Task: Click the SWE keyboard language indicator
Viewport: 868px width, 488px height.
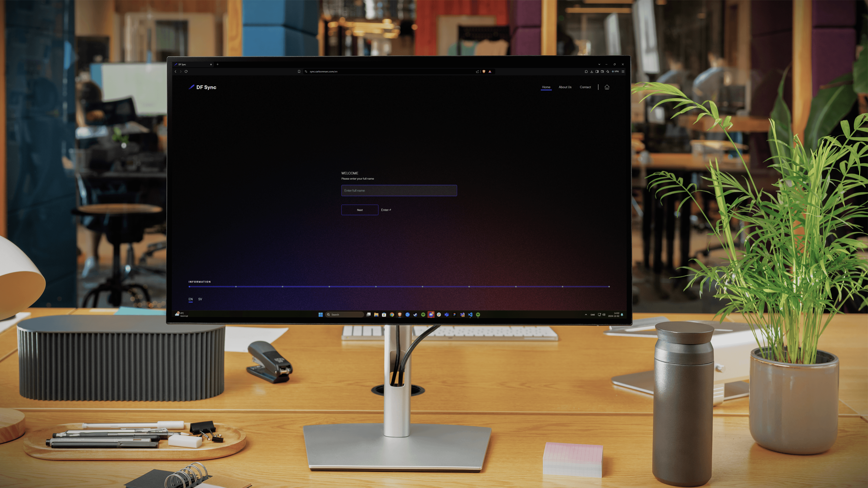Action: tap(593, 315)
